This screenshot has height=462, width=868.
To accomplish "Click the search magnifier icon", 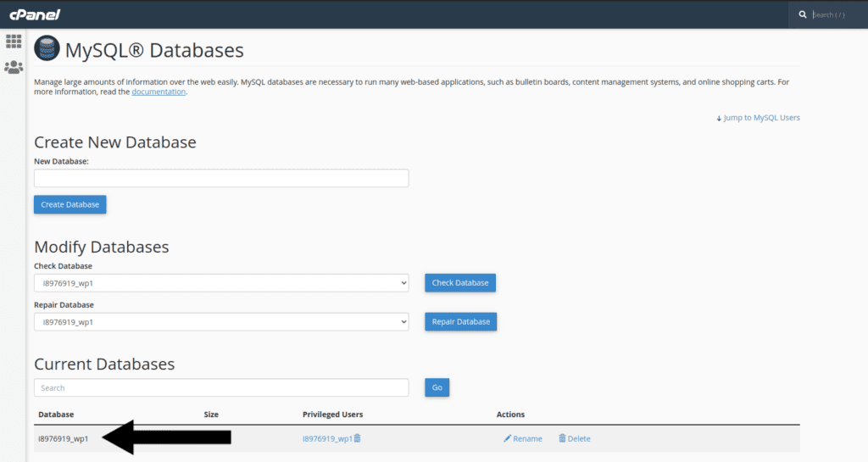I will [x=803, y=14].
